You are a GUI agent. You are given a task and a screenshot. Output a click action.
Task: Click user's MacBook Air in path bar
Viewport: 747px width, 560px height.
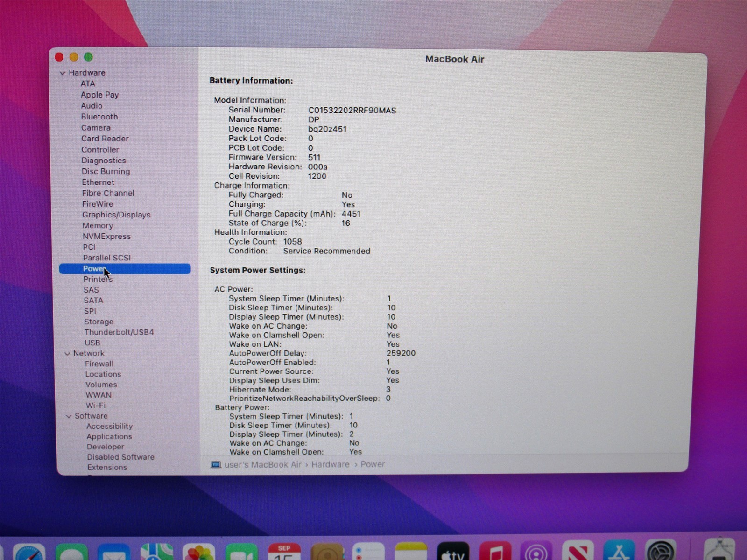[x=262, y=464]
